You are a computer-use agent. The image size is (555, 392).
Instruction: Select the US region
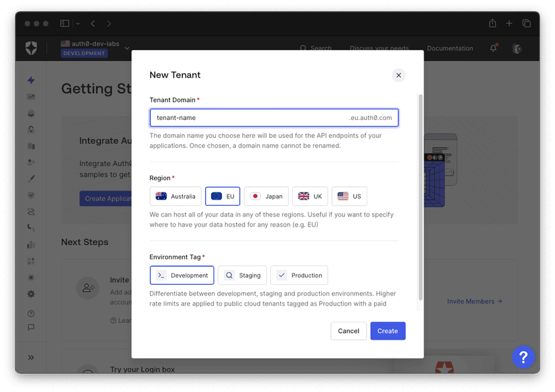click(x=349, y=196)
